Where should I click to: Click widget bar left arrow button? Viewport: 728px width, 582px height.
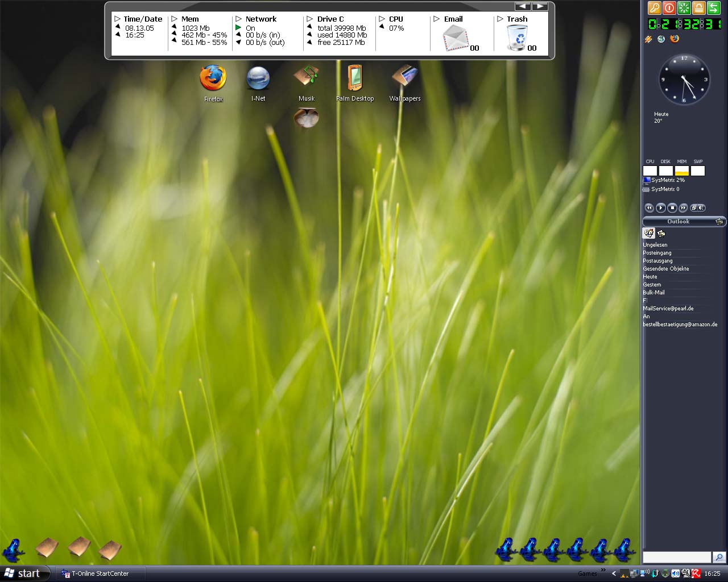523,6
